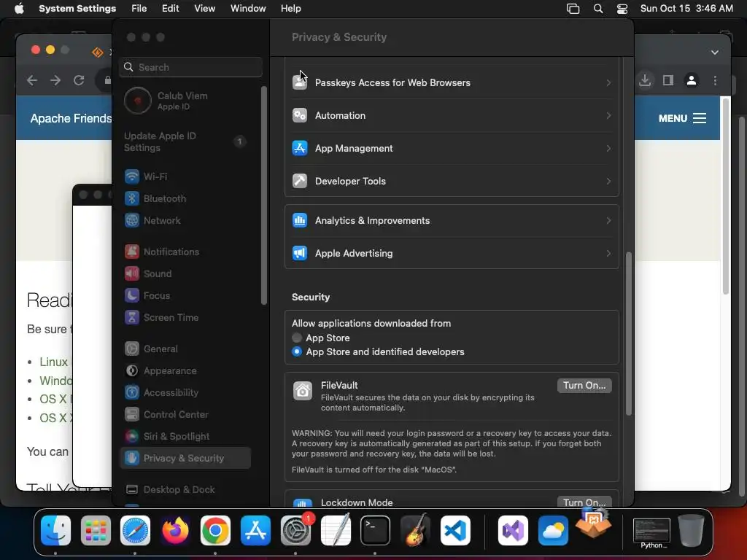Follow the Linux link on Apache Friends page

pos(53,362)
